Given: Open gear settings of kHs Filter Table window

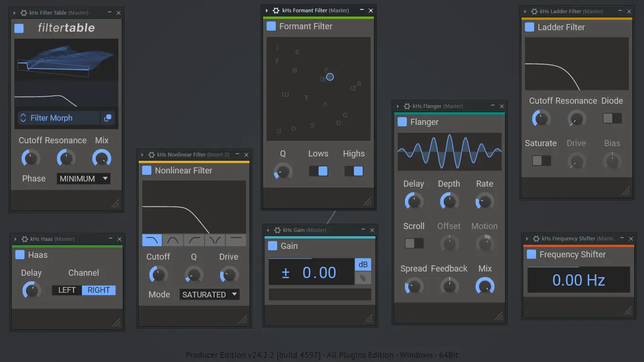Looking at the screenshot, I should tap(24, 13).
